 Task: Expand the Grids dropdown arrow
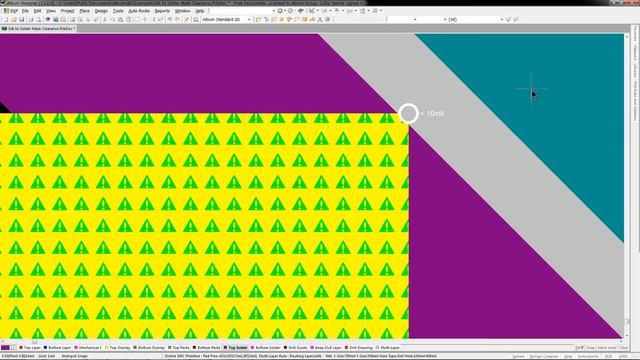click(x=381, y=11)
